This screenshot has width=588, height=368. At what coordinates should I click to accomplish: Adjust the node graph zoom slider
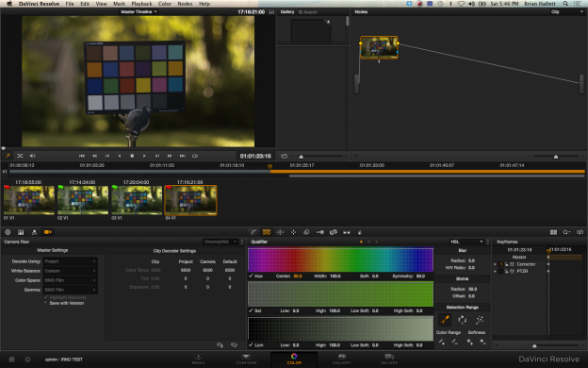(556, 157)
